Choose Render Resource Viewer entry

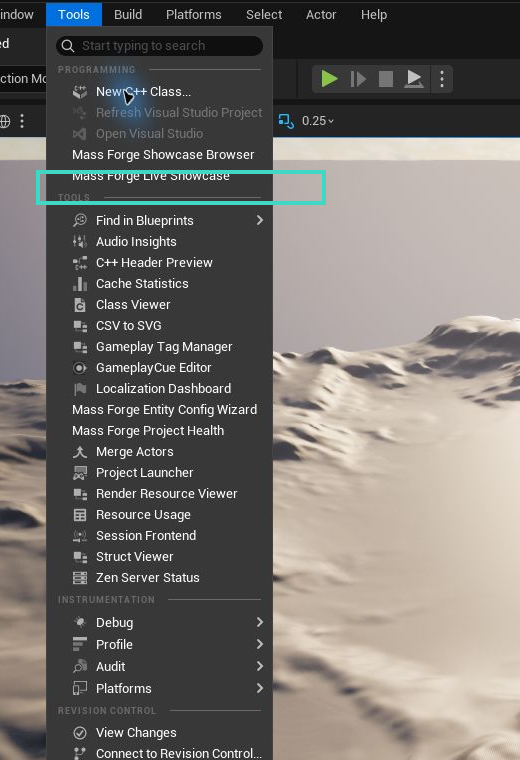(x=159, y=494)
